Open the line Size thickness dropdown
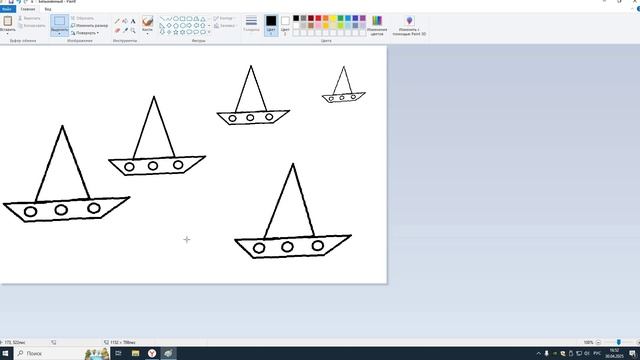 coord(251,24)
